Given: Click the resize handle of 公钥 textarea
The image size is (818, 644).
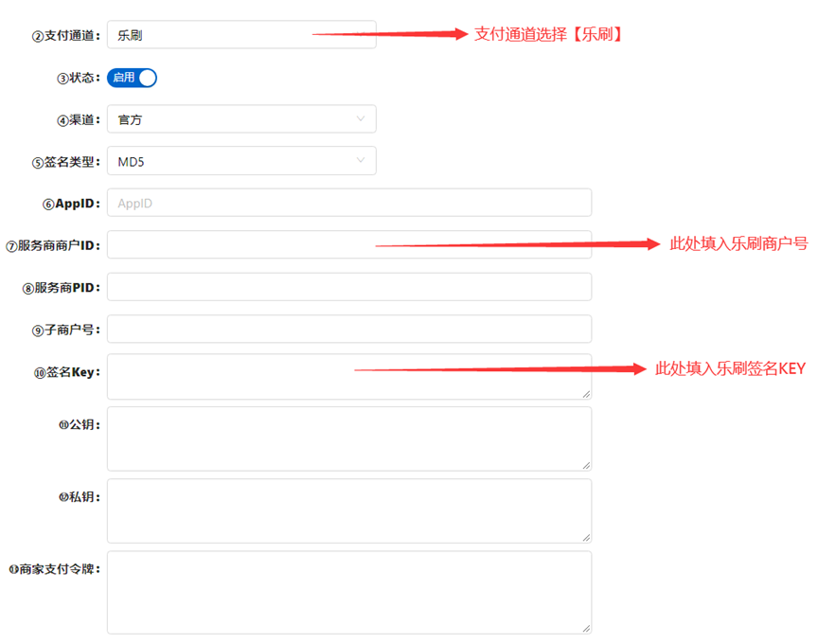Looking at the screenshot, I should click(x=586, y=465).
